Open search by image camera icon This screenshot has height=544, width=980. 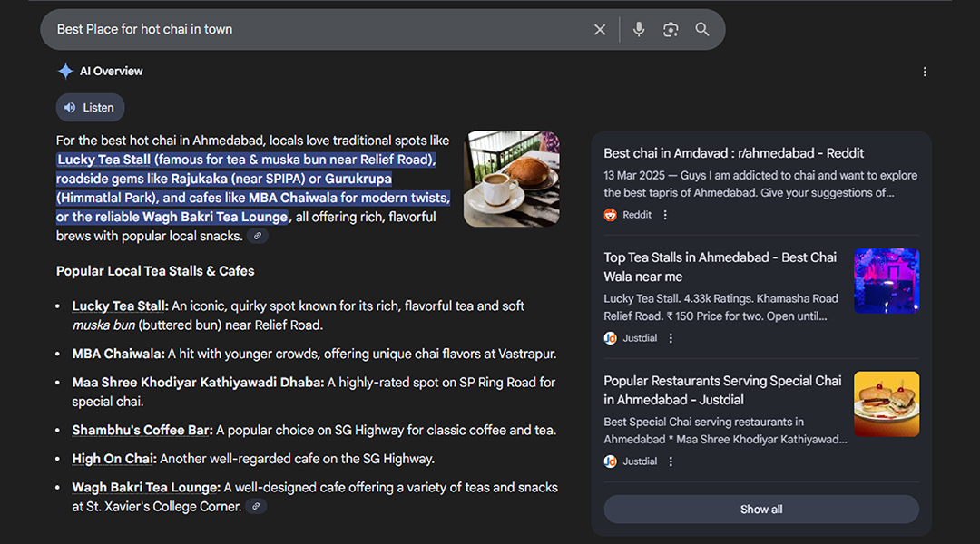click(x=671, y=30)
